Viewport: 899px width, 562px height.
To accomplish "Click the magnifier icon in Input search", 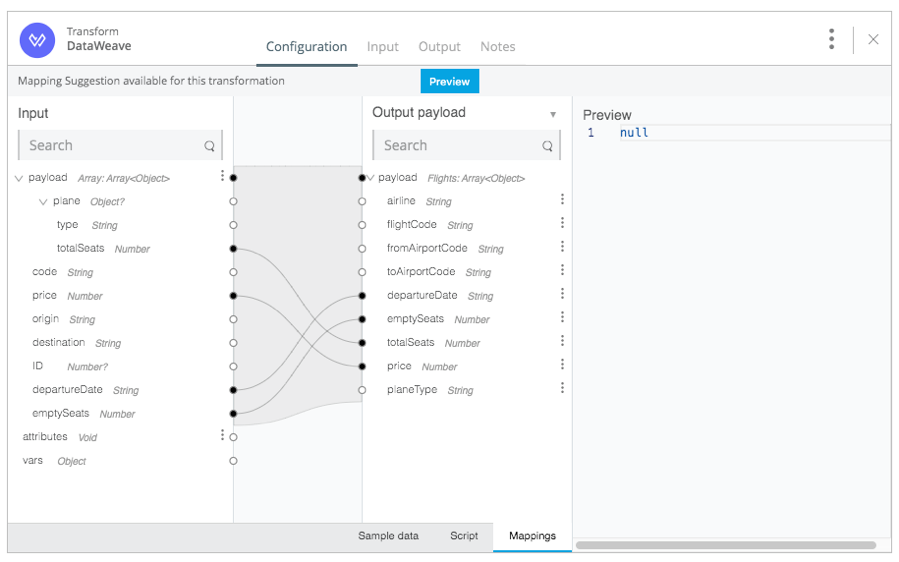I will (209, 146).
